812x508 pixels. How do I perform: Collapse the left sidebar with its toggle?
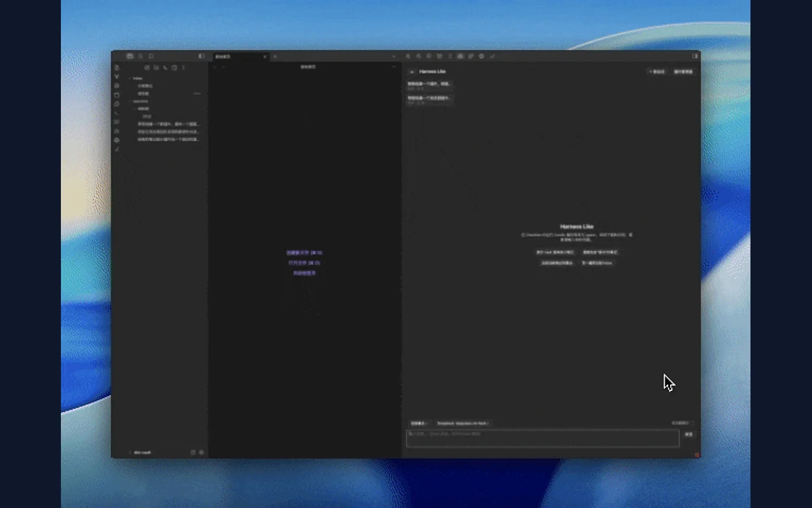202,56
